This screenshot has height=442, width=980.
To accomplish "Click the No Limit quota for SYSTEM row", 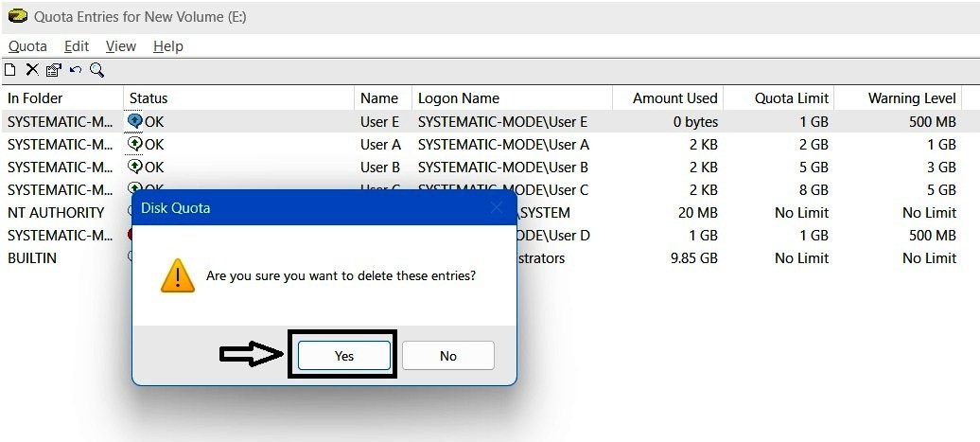I will [x=802, y=213].
